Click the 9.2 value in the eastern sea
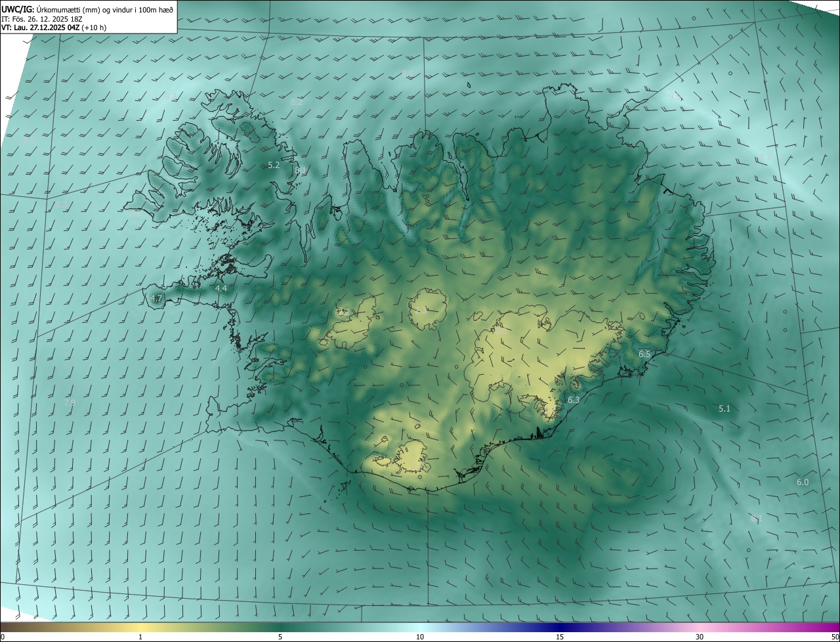 coord(765,157)
